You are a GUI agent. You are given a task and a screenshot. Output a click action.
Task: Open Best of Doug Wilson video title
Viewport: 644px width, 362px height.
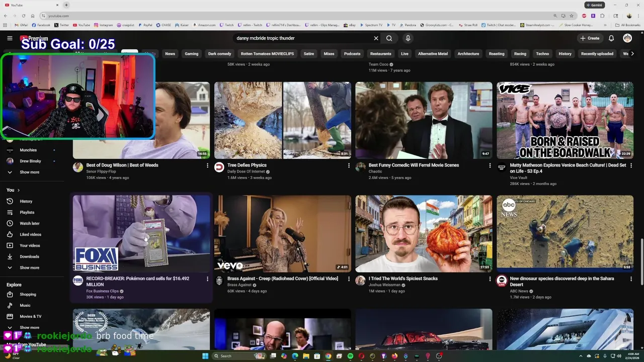122,165
